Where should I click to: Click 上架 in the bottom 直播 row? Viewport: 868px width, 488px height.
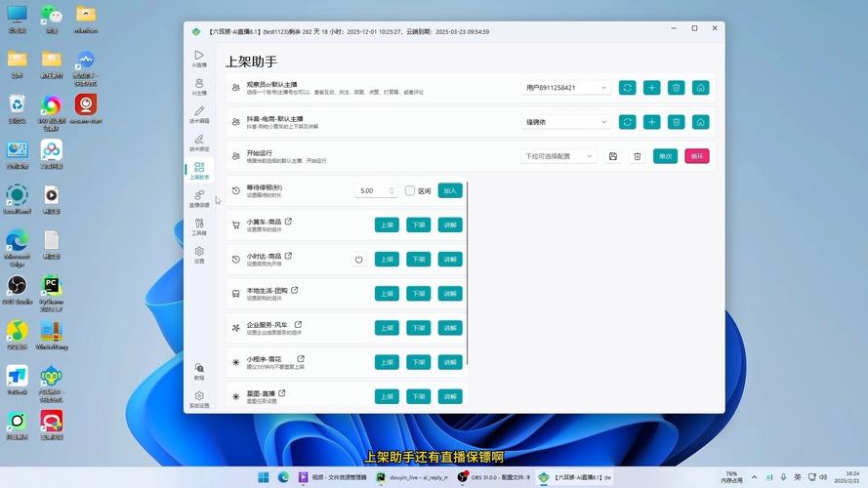387,396
